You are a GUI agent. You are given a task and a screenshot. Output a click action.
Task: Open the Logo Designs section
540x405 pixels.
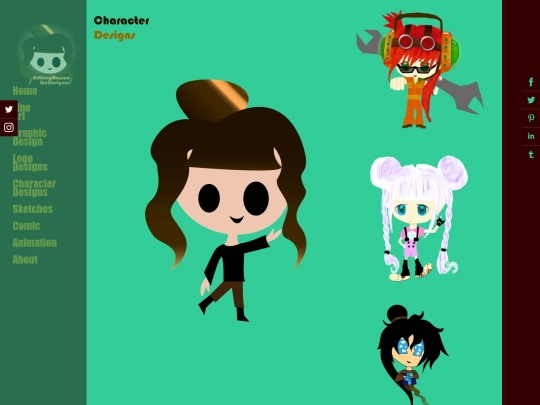30,163
